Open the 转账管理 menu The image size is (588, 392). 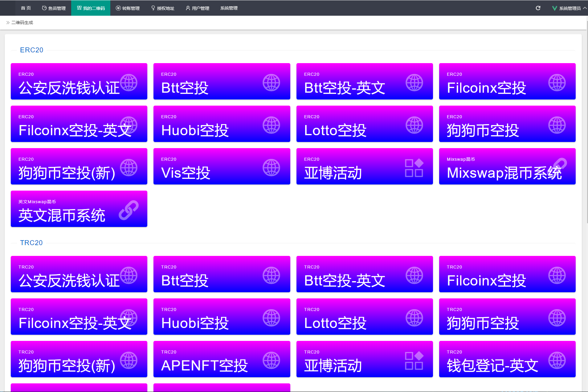[128, 8]
